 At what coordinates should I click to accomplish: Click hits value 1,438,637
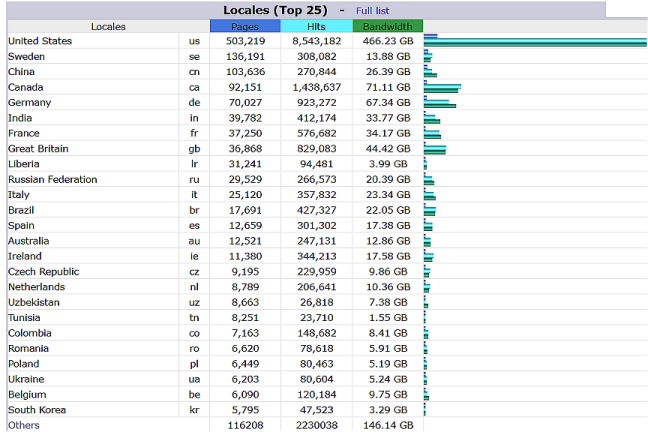(317, 87)
